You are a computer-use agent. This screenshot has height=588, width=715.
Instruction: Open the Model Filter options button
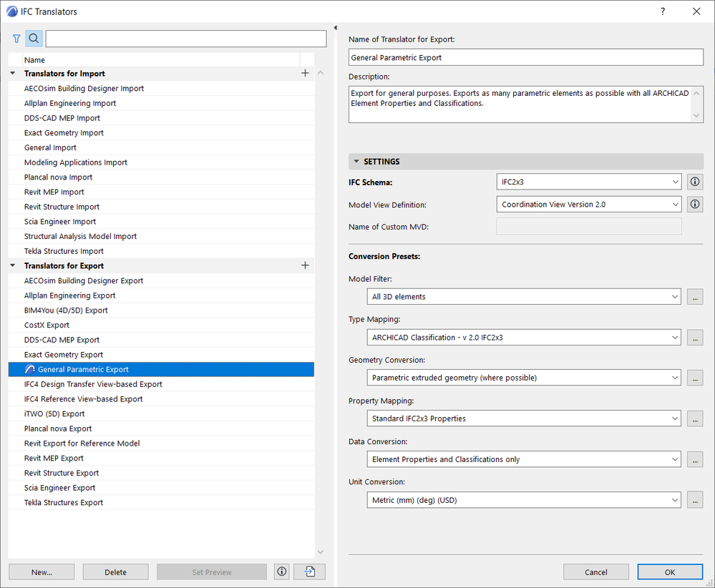point(694,296)
